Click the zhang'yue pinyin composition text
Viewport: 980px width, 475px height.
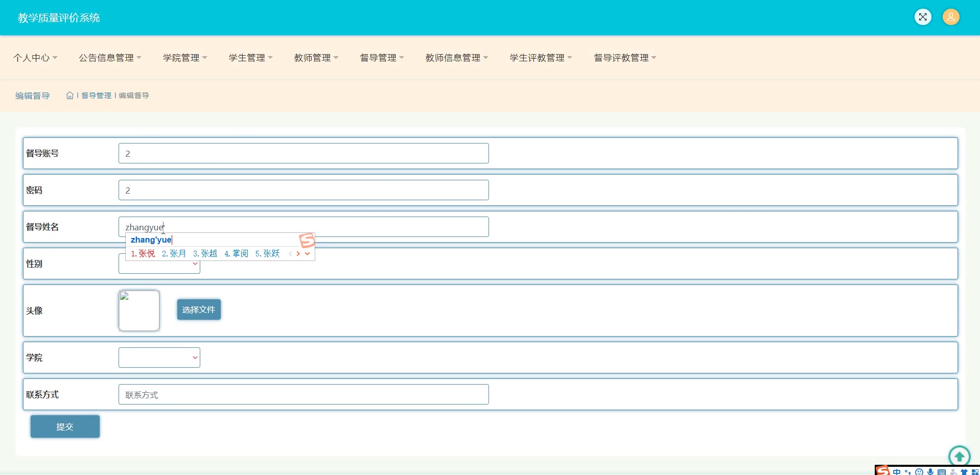pos(151,240)
